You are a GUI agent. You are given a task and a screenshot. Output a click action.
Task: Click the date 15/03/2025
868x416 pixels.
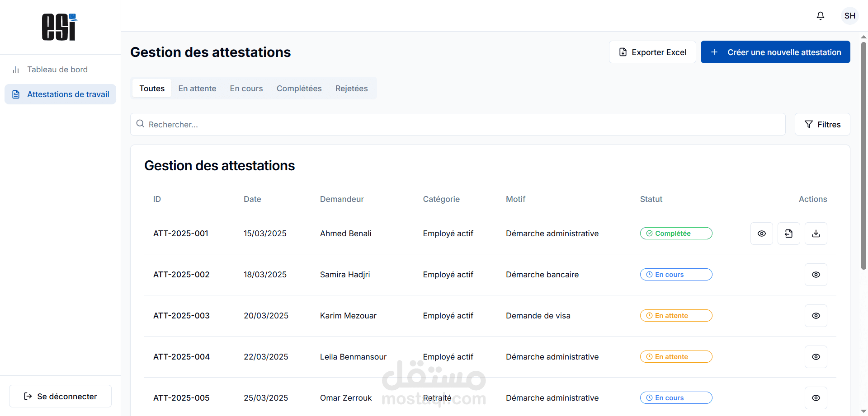click(x=265, y=234)
